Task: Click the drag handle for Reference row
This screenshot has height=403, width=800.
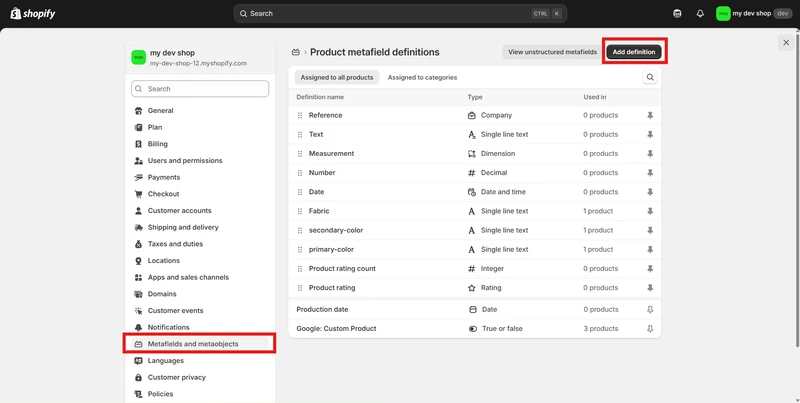Action: tap(300, 115)
